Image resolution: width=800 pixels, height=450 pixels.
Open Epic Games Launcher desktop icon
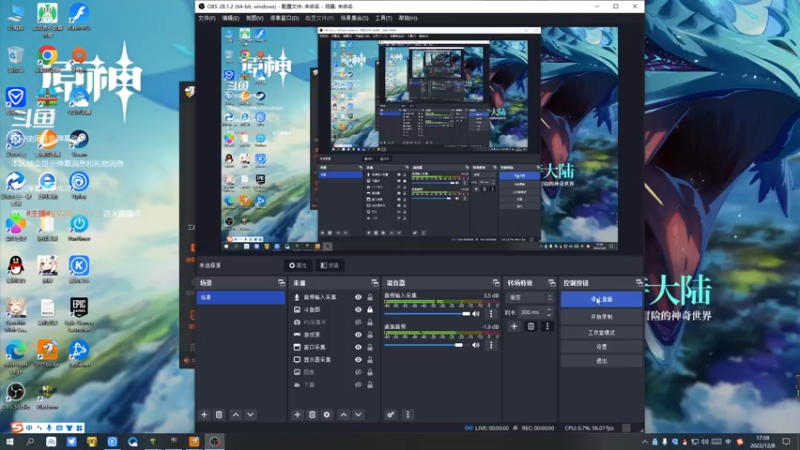tap(79, 314)
